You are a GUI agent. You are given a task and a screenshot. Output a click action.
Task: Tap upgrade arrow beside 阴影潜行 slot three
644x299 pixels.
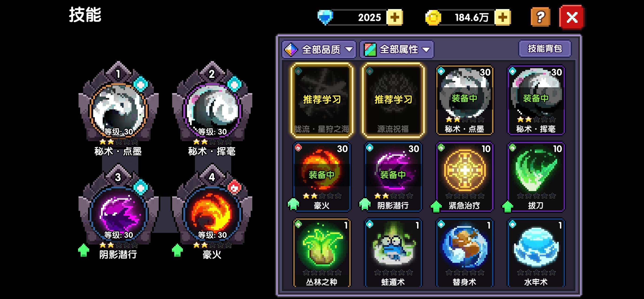[x=83, y=250]
